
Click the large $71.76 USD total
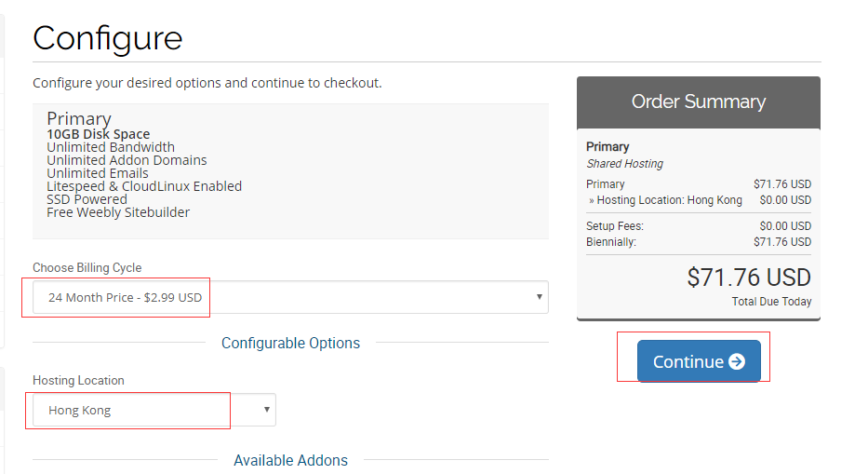pos(749,278)
